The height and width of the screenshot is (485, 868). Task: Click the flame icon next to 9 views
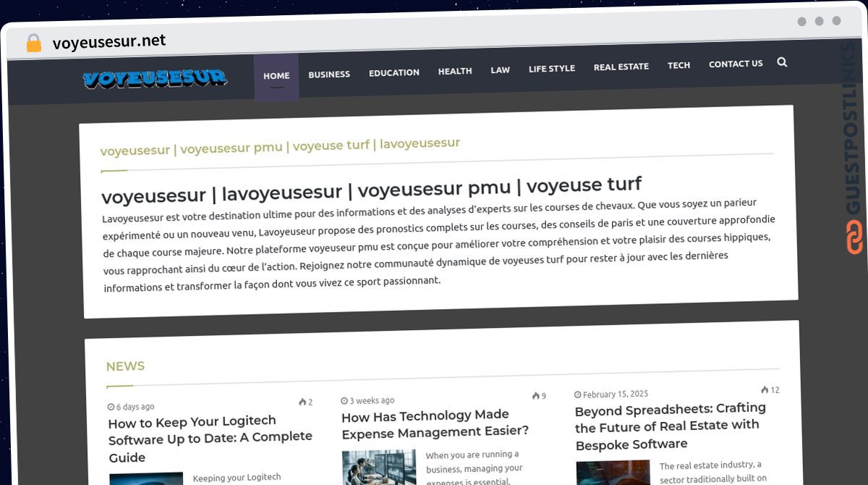[x=536, y=396]
